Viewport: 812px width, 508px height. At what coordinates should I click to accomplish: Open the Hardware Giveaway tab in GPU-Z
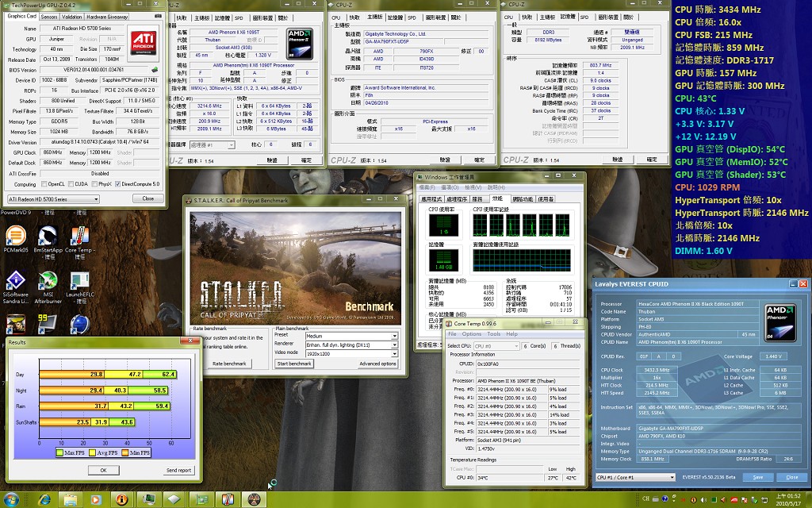point(107,17)
